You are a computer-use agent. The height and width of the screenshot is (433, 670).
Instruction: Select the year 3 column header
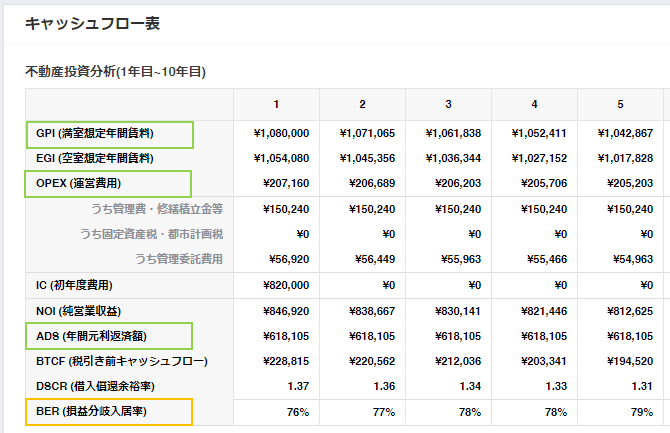(448, 105)
